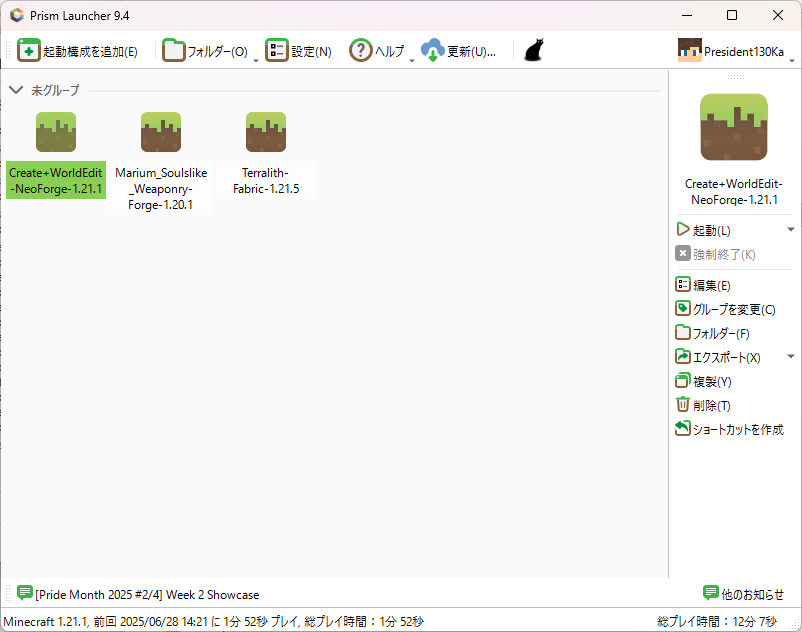Click the エクスポート(X) export icon
This screenshot has width=802, height=632.
coord(683,356)
